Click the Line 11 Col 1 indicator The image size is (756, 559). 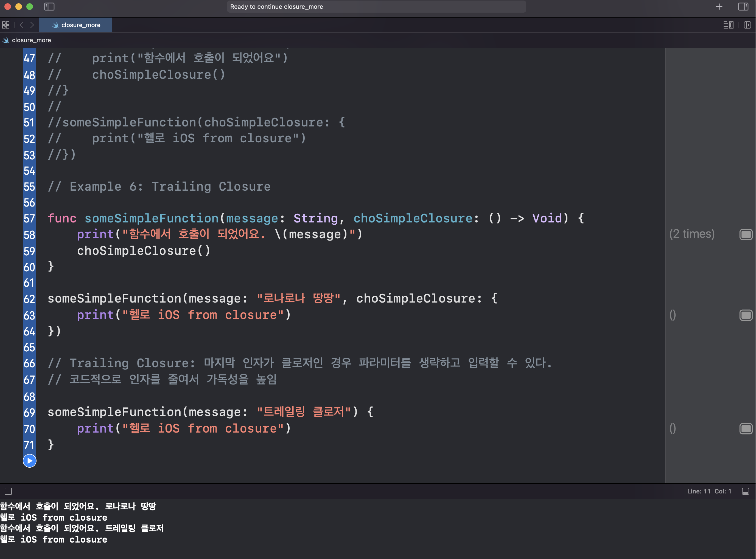pyautogui.click(x=709, y=491)
